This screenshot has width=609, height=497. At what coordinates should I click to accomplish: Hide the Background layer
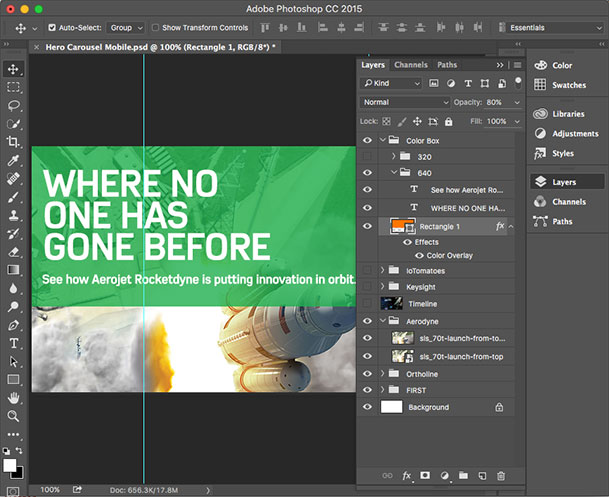[x=367, y=408]
